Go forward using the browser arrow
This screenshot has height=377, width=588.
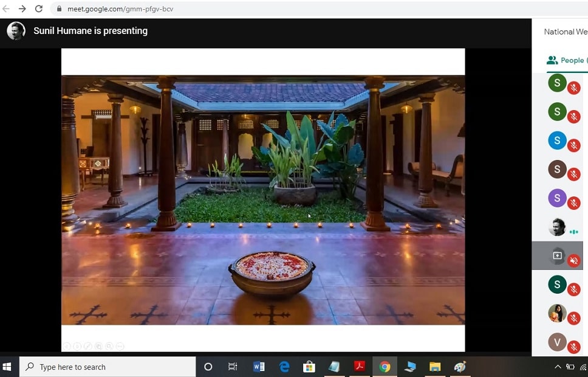click(22, 9)
